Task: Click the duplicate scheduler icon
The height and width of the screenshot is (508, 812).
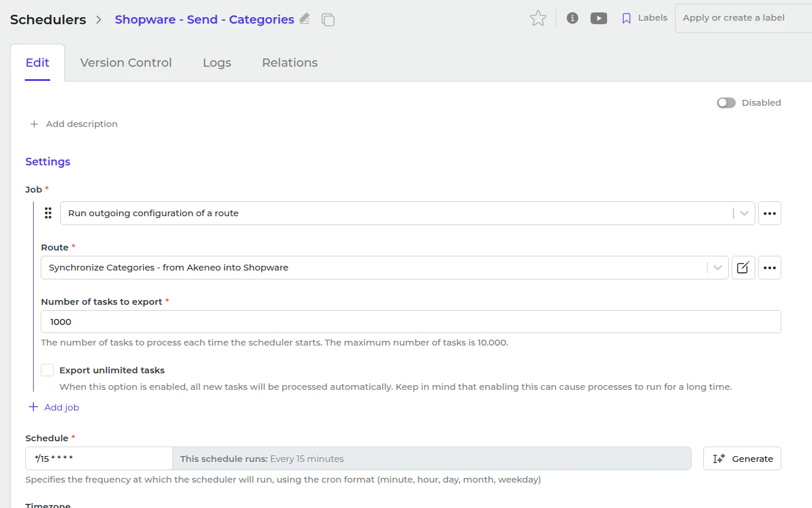Action: point(328,19)
